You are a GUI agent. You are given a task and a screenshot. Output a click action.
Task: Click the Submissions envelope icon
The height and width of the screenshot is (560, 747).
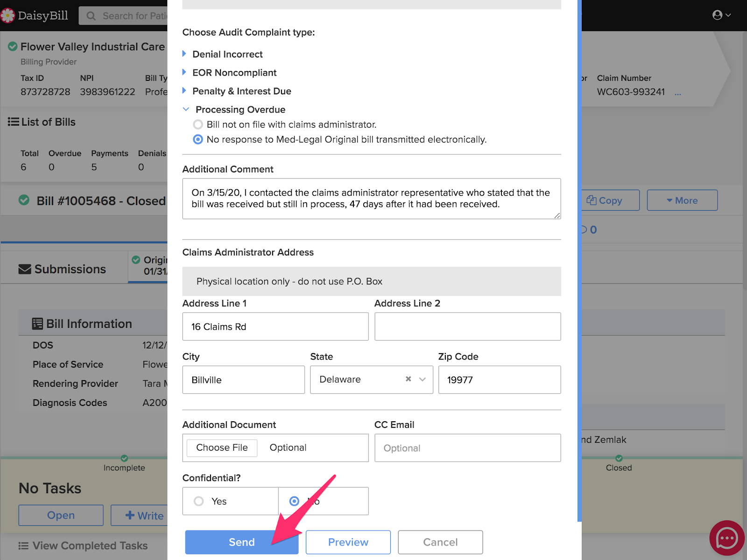tap(25, 269)
